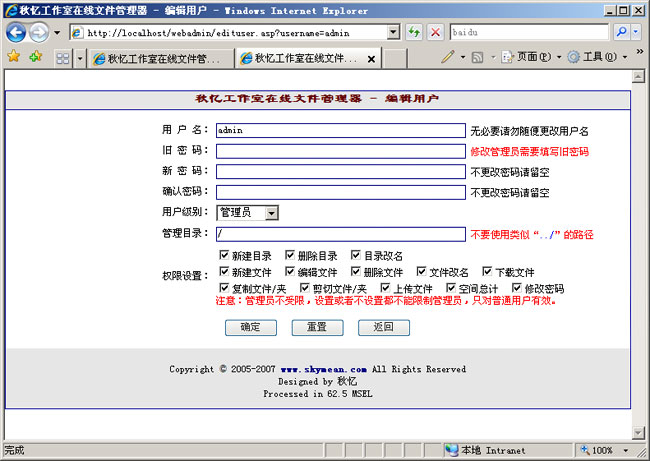
Task: Click the baidu search box
Action: pos(529,32)
